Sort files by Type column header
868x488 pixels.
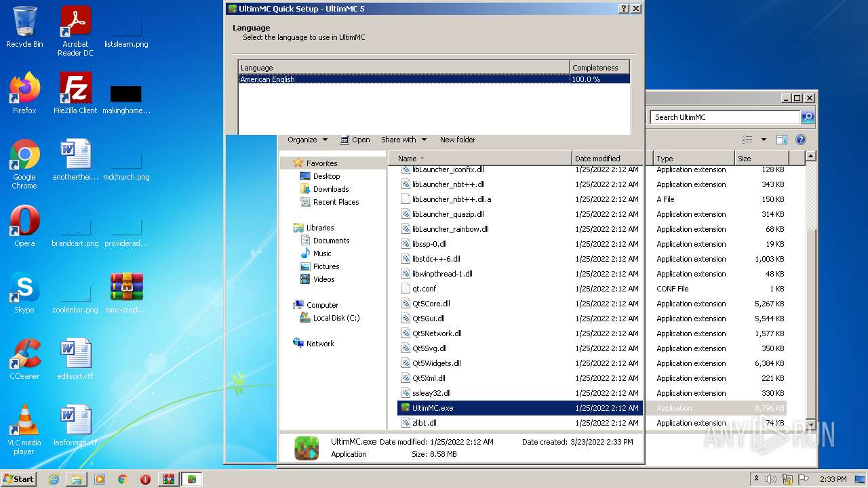694,159
